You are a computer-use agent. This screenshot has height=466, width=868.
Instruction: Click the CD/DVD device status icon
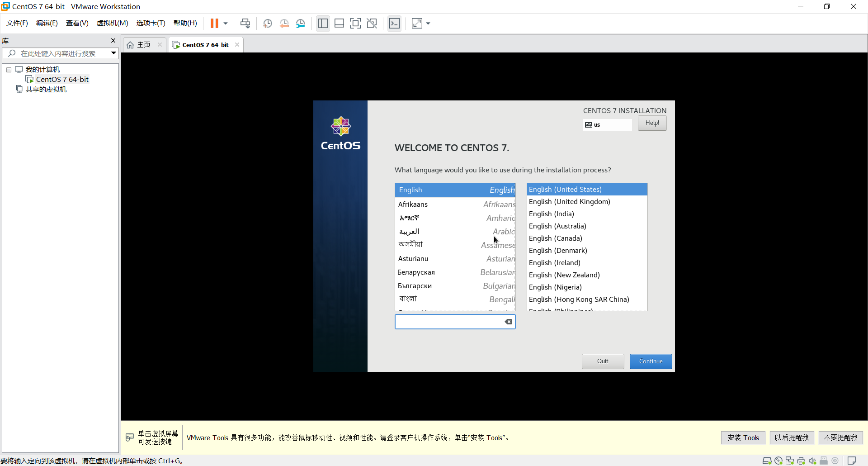[x=778, y=461]
